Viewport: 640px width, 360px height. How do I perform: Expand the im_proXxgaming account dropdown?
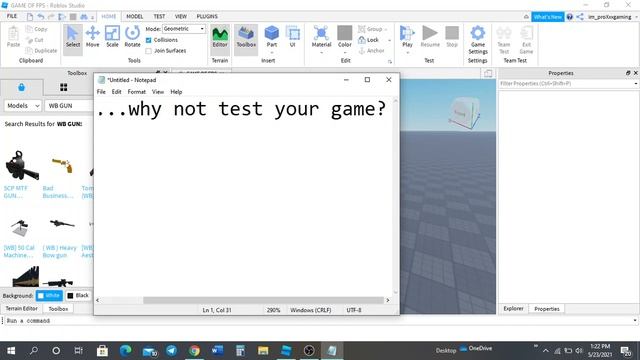(636, 17)
